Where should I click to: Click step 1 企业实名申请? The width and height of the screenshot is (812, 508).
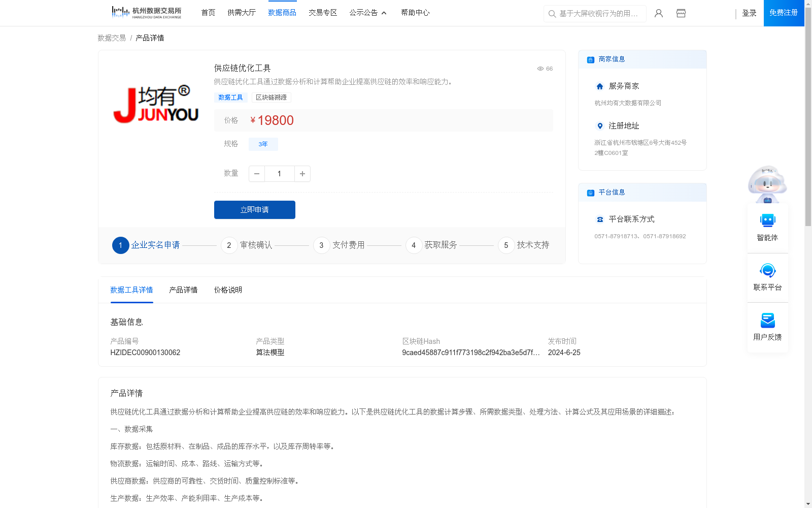pos(146,245)
